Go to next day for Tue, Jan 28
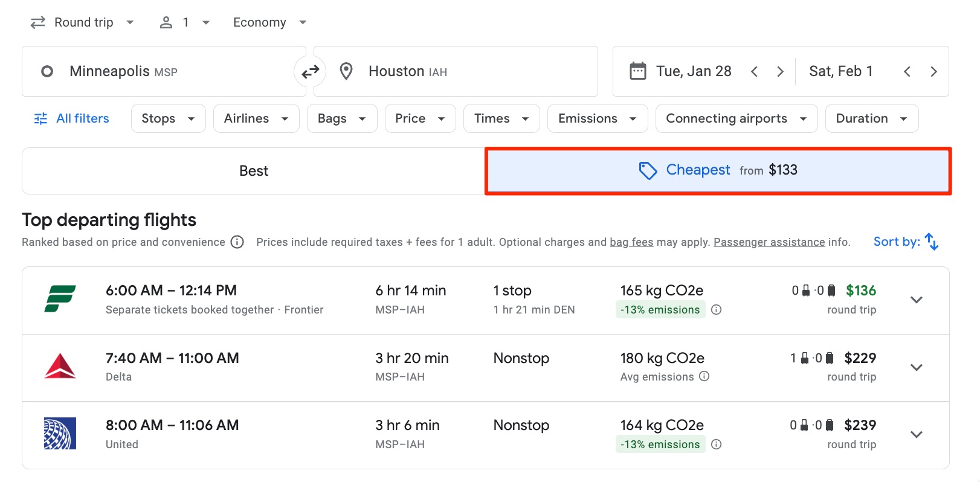The width and height of the screenshot is (980, 482). 780,72
